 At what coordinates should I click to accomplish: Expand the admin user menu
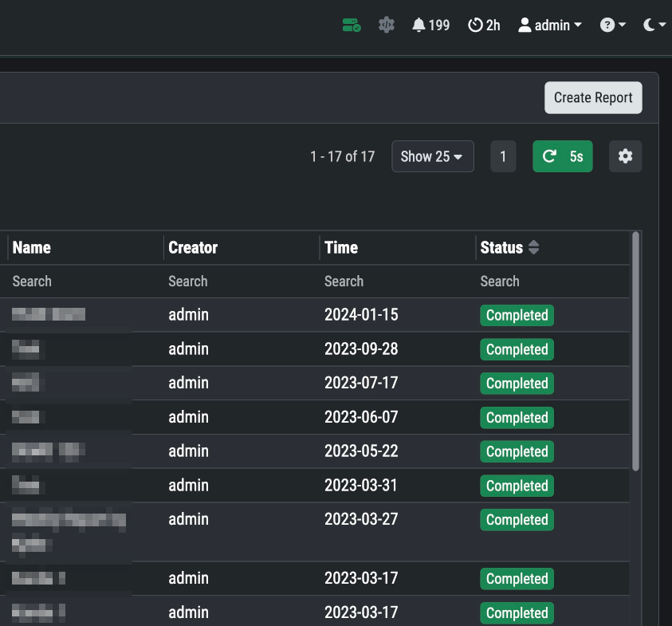pyautogui.click(x=550, y=26)
